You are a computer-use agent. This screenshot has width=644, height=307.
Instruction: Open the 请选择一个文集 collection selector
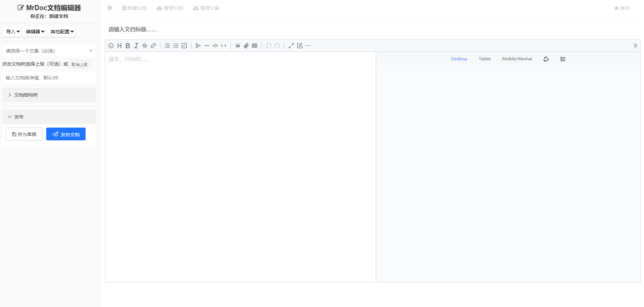point(49,51)
